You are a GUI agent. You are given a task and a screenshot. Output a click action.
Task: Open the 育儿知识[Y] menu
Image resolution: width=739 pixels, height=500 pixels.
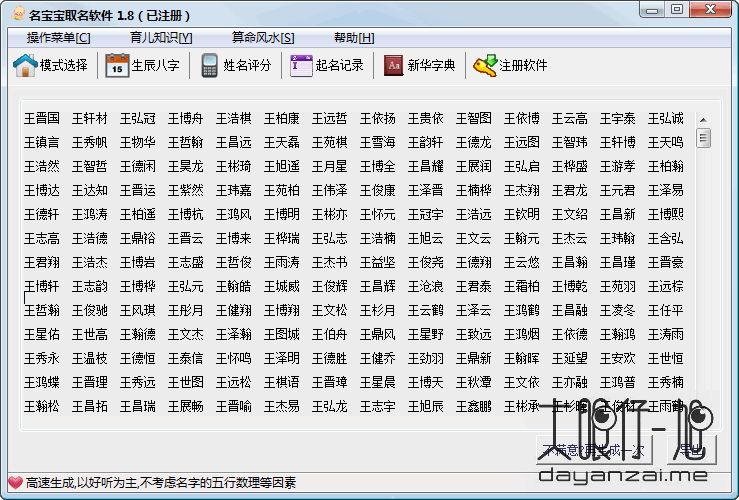(161, 38)
